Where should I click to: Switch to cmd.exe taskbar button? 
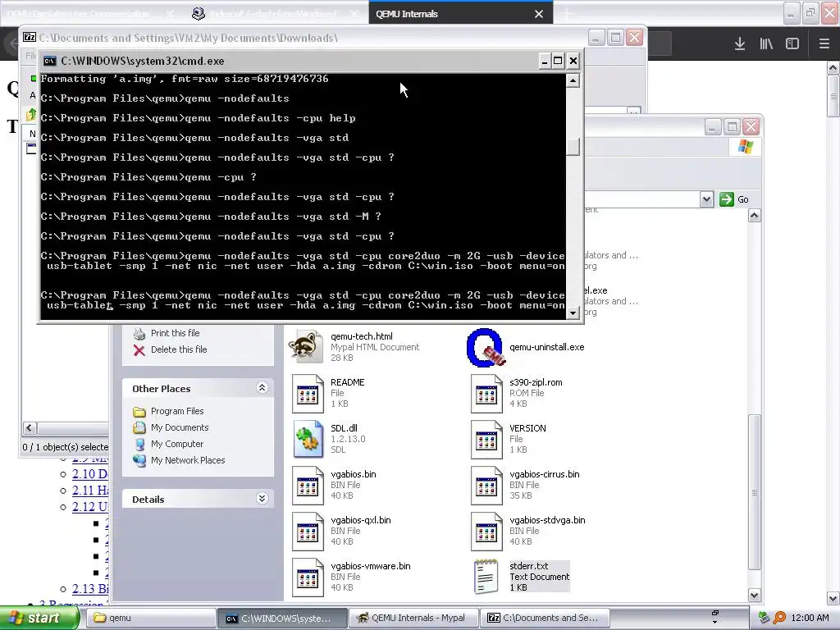pyautogui.click(x=282, y=618)
